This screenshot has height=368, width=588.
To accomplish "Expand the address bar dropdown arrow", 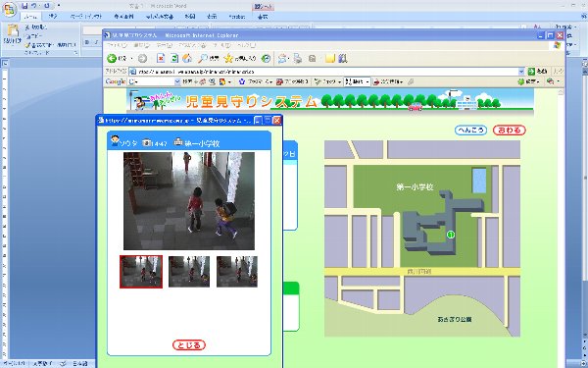I will coord(521,72).
